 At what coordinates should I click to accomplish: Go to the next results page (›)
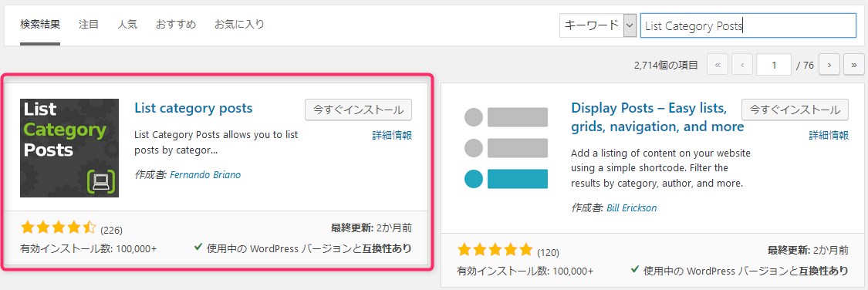(829, 65)
